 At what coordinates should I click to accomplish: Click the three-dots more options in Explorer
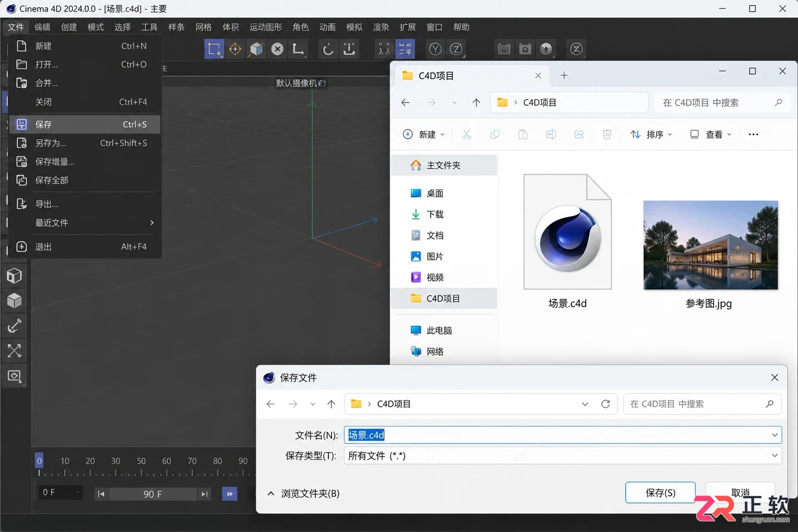753,134
